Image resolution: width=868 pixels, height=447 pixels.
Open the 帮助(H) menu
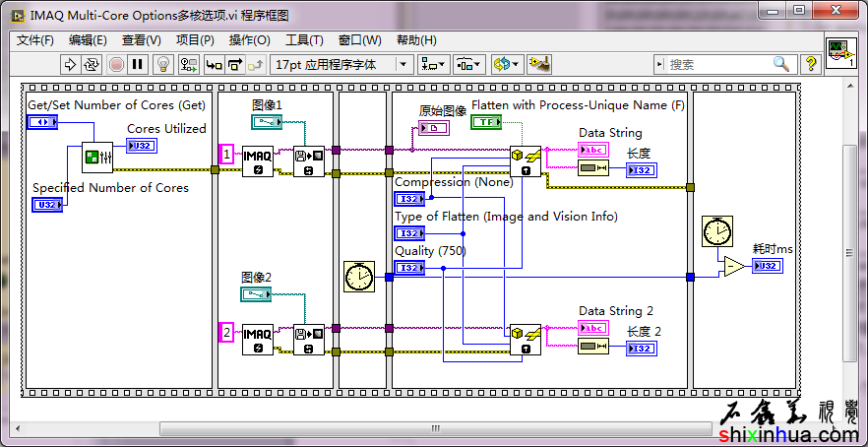417,40
